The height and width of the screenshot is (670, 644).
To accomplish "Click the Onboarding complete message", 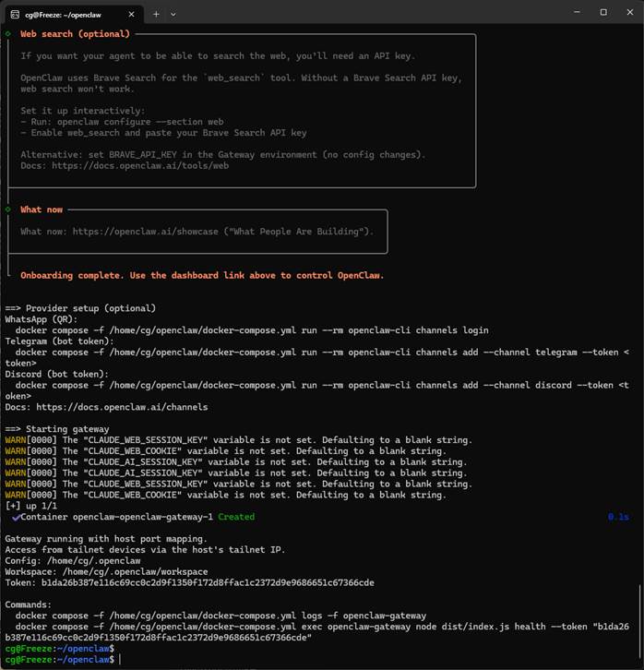I will [x=201, y=275].
